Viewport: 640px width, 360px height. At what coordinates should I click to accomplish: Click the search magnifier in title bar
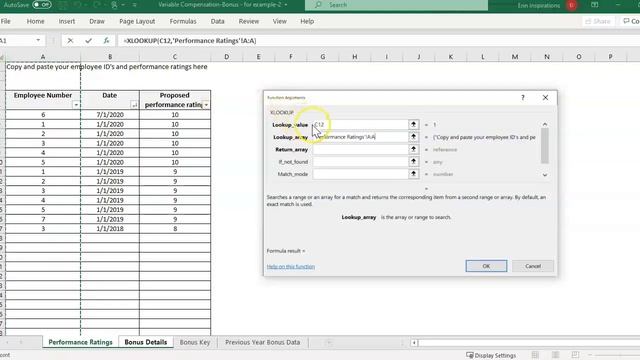pos(318,5)
